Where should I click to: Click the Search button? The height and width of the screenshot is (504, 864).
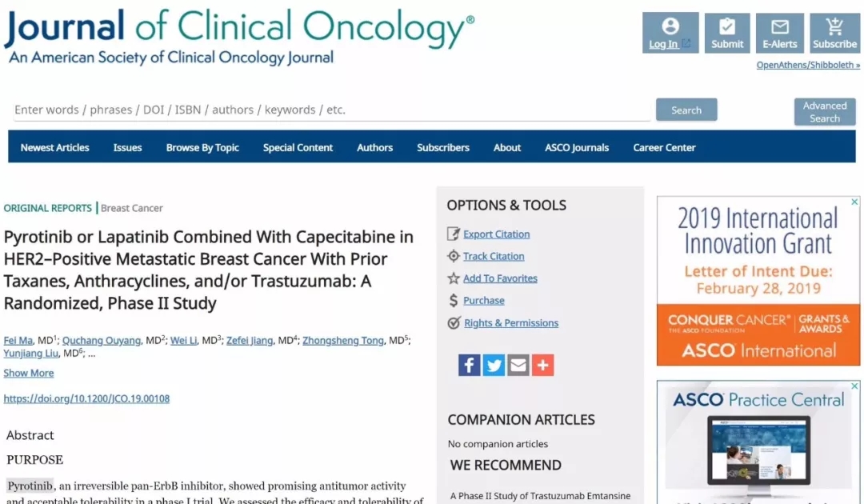686,110
